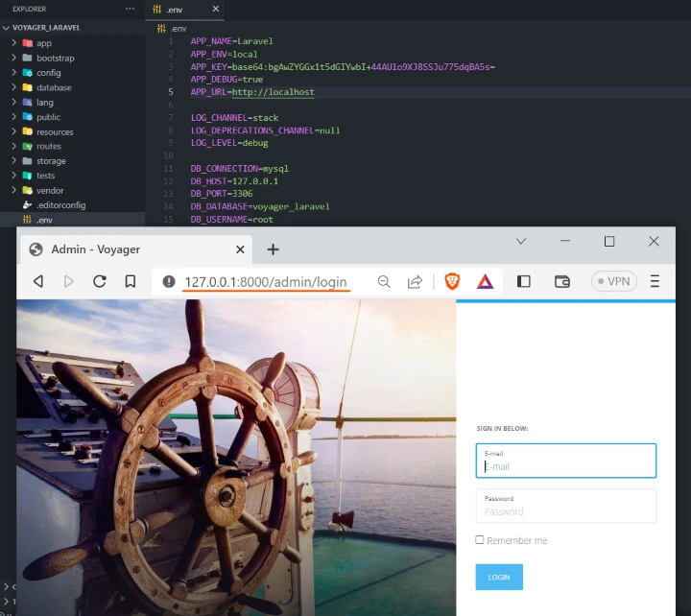Toggle the VPN button in the toolbar
Viewport: 691px width, 616px height.
[614, 281]
